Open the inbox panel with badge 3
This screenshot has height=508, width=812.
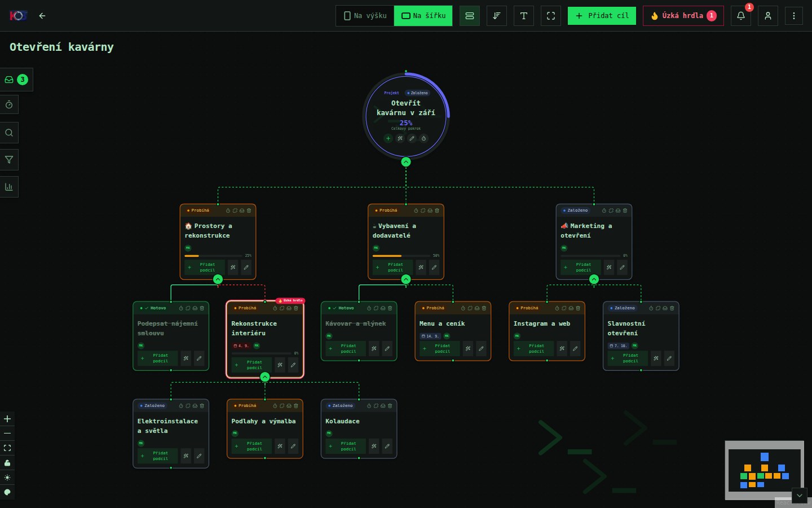click(16, 80)
